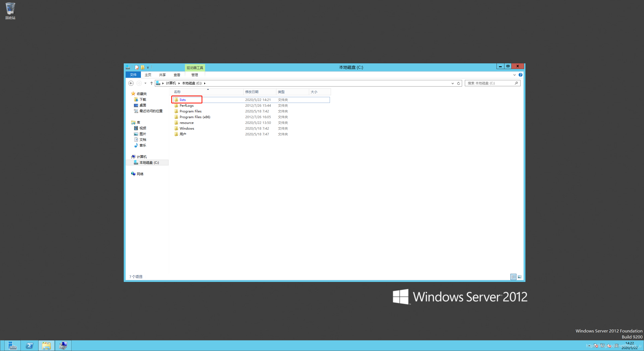This screenshot has width=644, height=351.
Task: Open the 文件 menu tab
Action: pyautogui.click(x=133, y=75)
